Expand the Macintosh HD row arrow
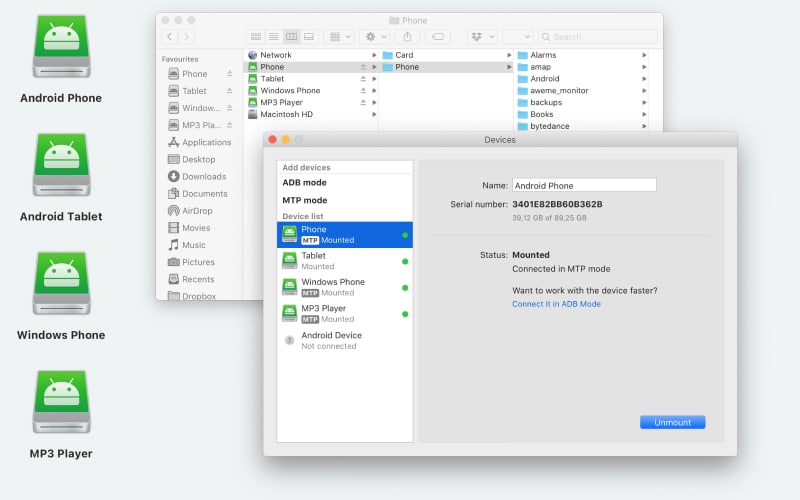800x500 pixels. tap(374, 114)
